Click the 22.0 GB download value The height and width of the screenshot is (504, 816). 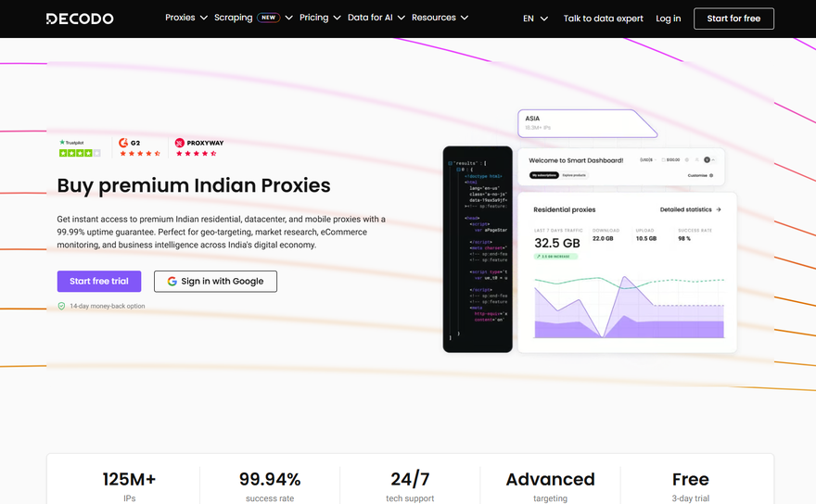click(603, 239)
